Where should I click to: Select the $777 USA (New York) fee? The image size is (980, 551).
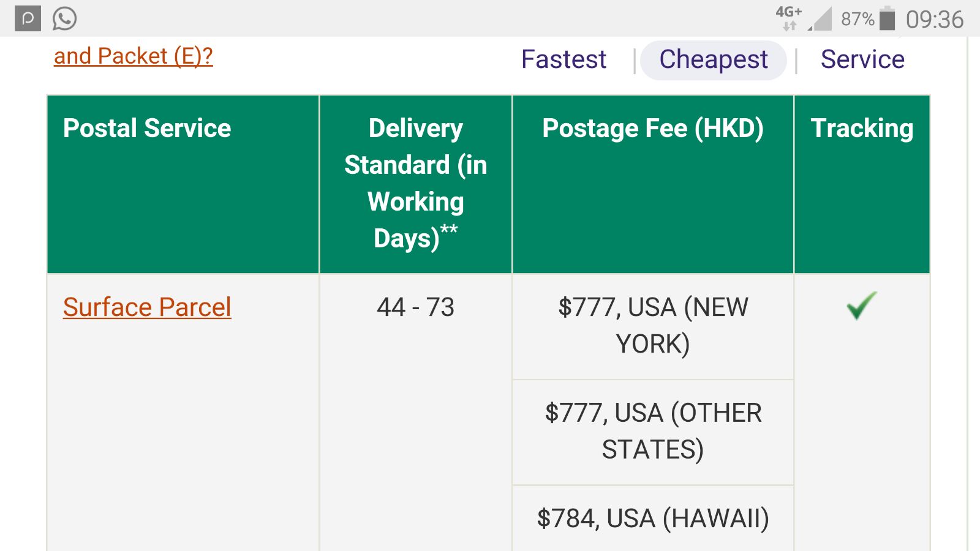pyautogui.click(x=653, y=326)
